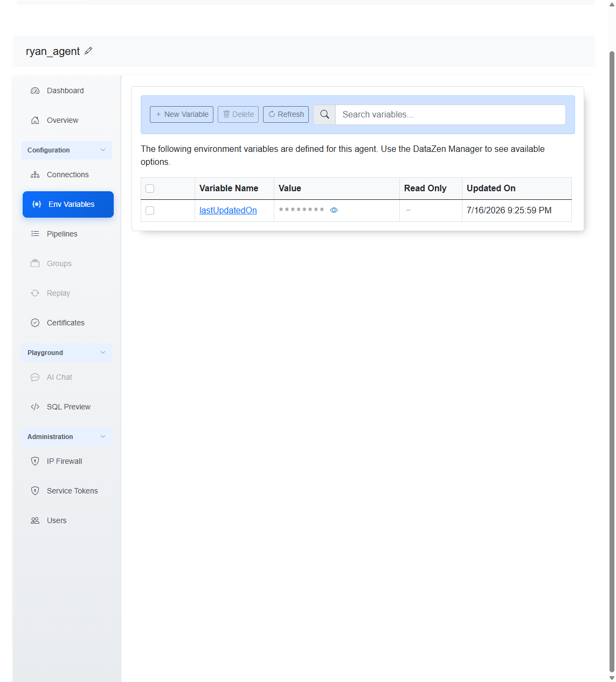The image size is (616, 682).
Task: Click the Groups folder icon
Action: point(35,263)
